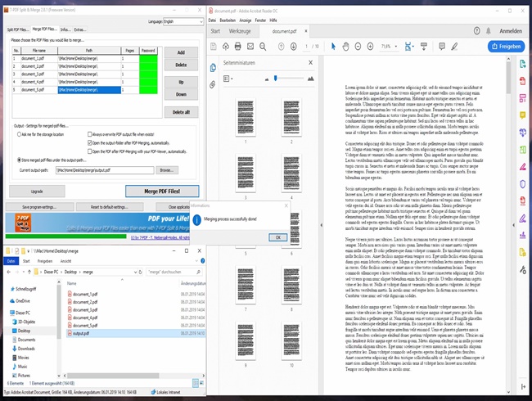Go to the previous page with up arrow
The width and height of the screenshot is (532, 401).
click(x=281, y=47)
